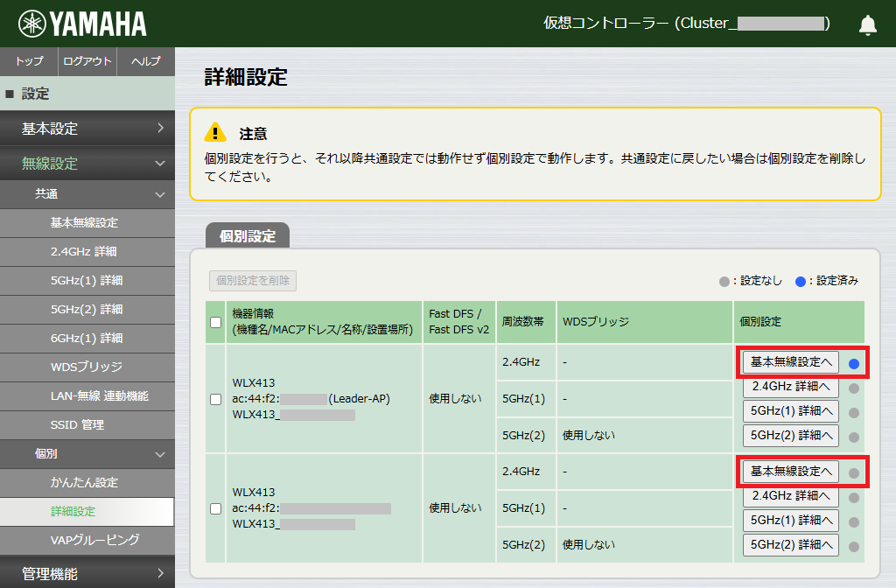Collapse the 無線設定 sidebar section
This screenshot has width=896, height=588.
click(x=87, y=164)
